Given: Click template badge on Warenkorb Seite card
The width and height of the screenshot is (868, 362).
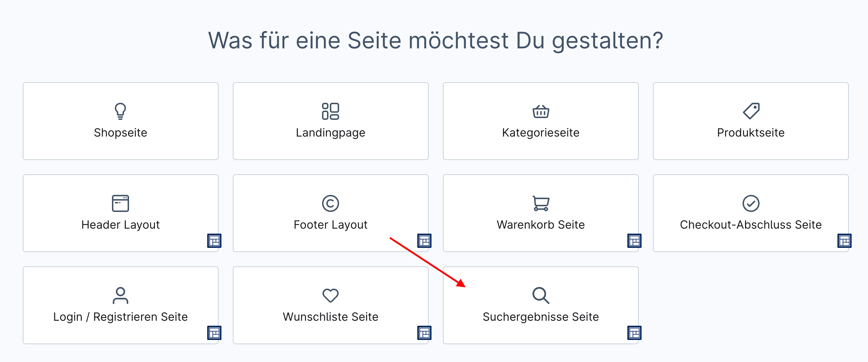Looking at the screenshot, I should pyautogui.click(x=634, y=241).
